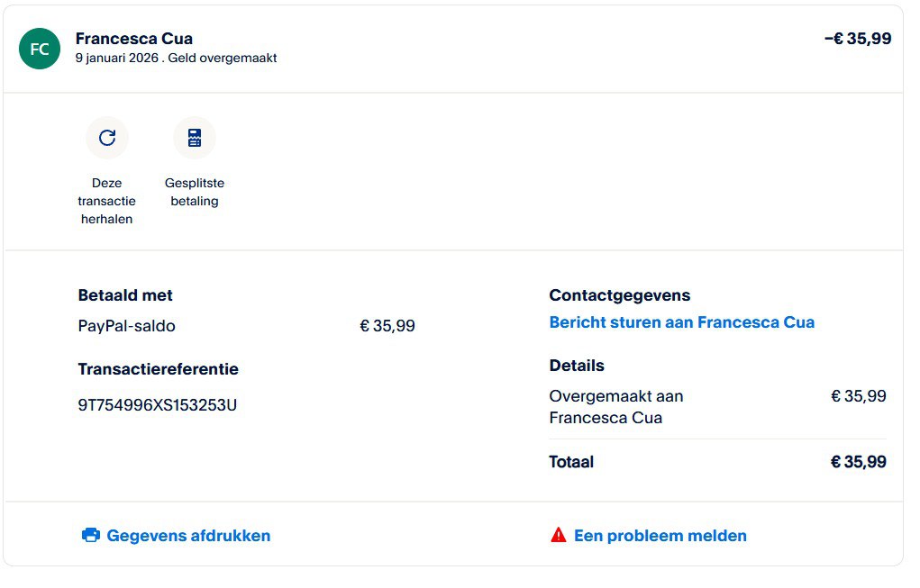The height and width of the screenshot is (588, 920).
Task: Click the 'Een probleem melden' link
Action: [x=660, y=536]
